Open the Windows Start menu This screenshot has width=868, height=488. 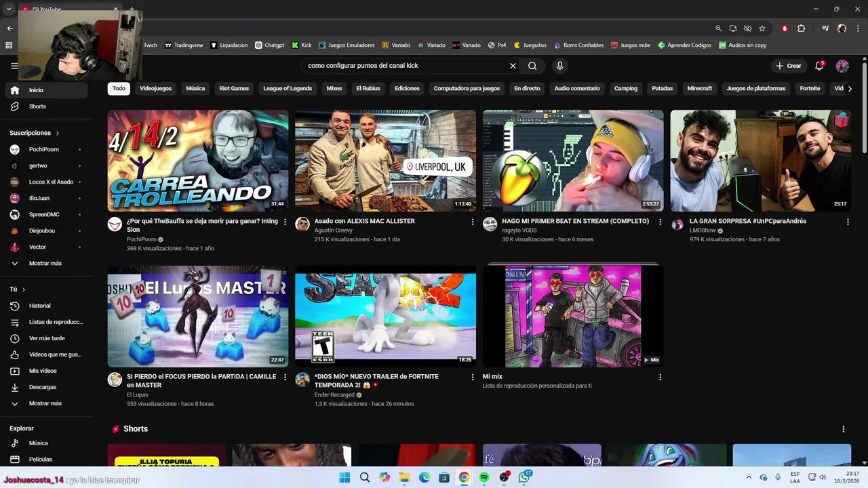click(x=344, y=477)
